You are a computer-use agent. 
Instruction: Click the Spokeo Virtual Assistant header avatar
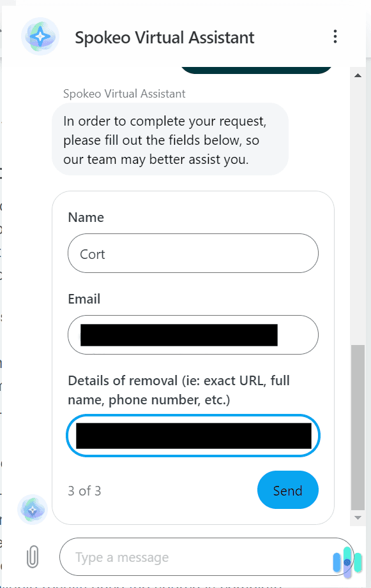(x=40, y=36)
